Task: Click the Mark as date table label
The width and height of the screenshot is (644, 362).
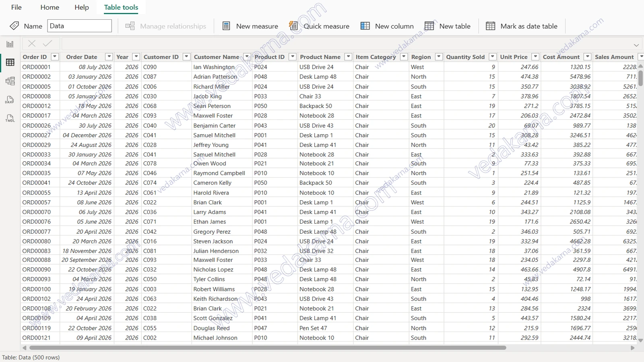Action: click(x=529, y=26)
